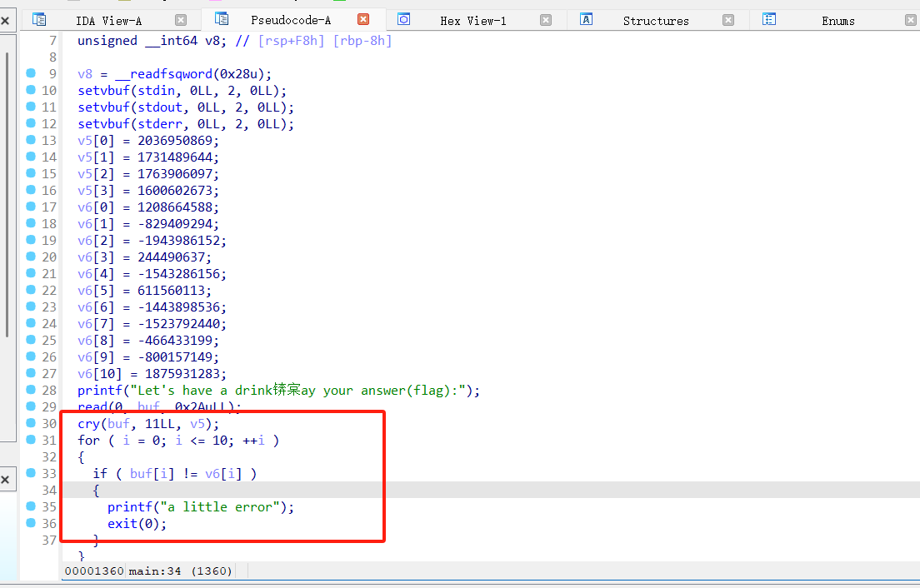The image size is (920, 588).
Task: Click the v6[10] assignment line
Action: click(152, 373)
